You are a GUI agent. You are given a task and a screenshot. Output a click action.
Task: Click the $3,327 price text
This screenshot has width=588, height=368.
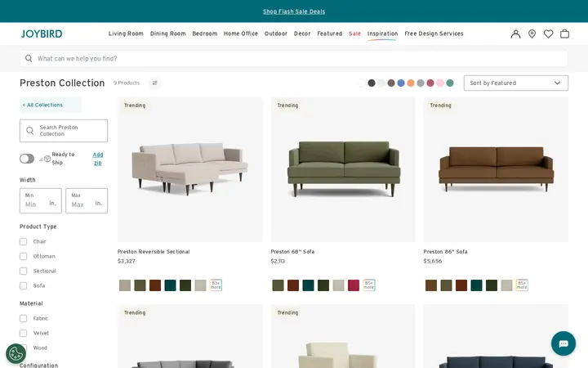coord(126,261)
